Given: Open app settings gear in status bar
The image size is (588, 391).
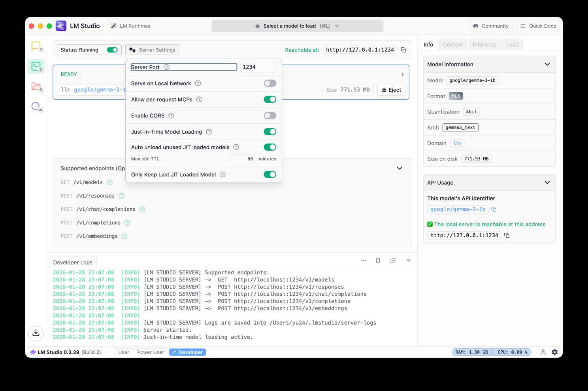Looking at the screenshot, I should point(554,352).
